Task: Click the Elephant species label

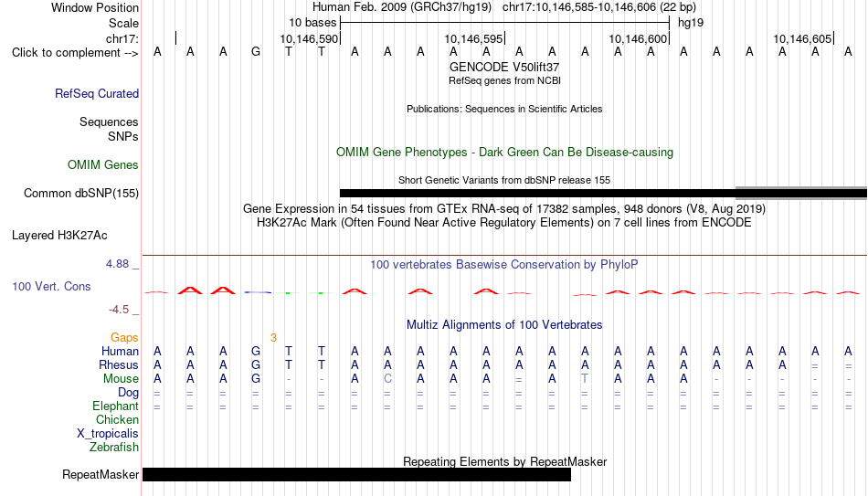Action: pos(115,406)
